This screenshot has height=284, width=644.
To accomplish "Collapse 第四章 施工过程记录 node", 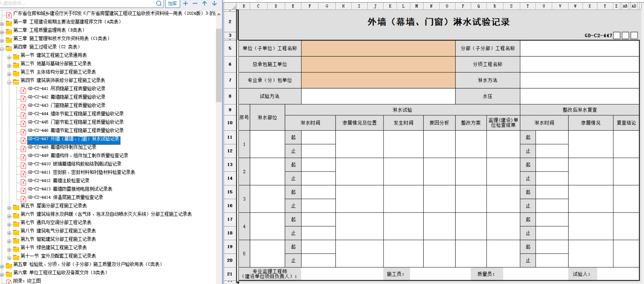I will 2,49.
